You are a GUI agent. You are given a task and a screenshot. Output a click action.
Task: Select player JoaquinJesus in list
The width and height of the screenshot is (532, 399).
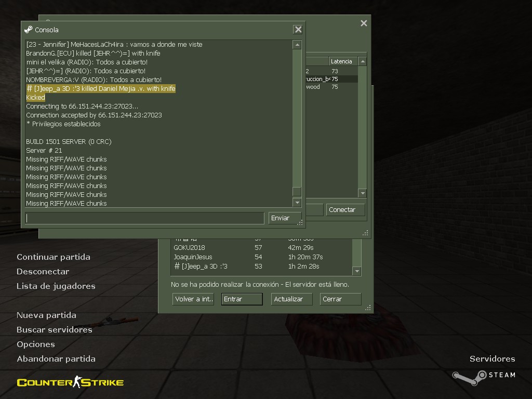click(261, 257)
